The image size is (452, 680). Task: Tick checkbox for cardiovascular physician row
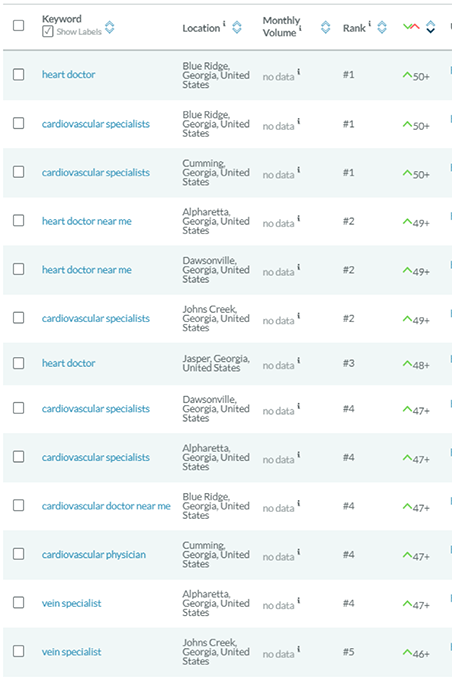19,554
